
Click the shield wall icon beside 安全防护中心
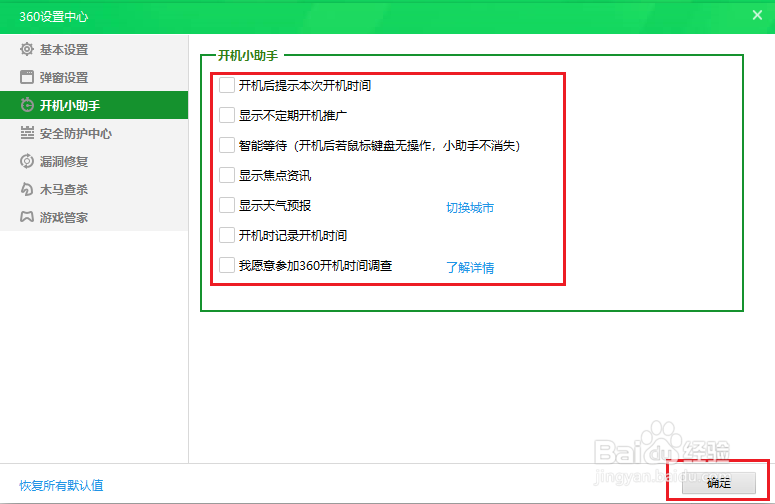point(27,133)
